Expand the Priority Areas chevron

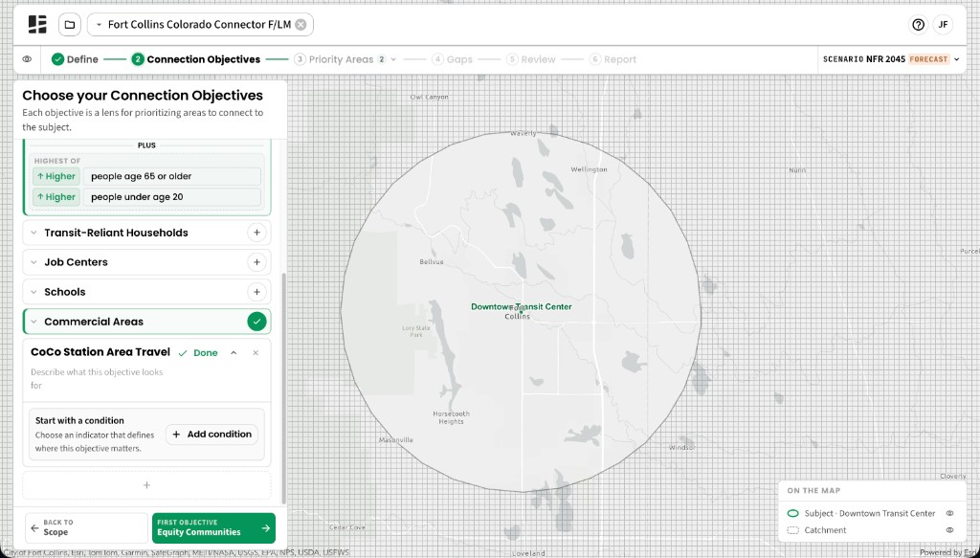click(x=393, y=59)
